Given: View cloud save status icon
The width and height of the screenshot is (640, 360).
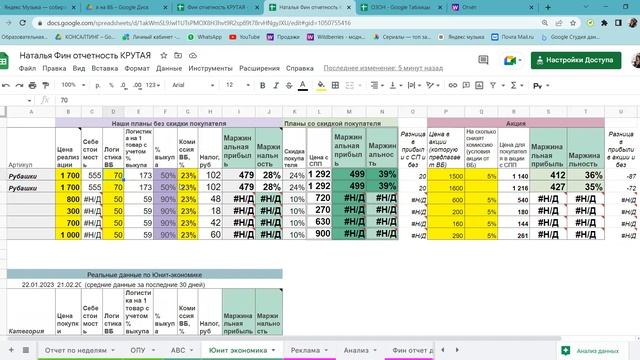Looking at the screenshot, I should pyautogui.click(x=193, y=56).
